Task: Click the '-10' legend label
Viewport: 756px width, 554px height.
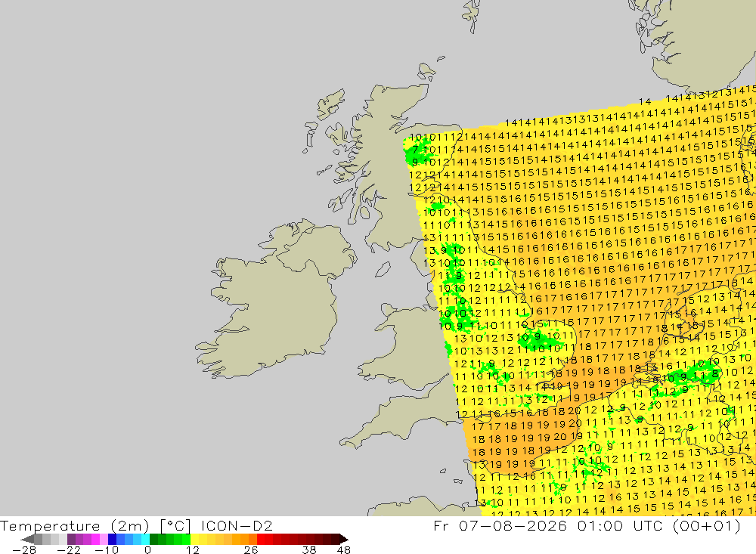Action: (106, 549)
